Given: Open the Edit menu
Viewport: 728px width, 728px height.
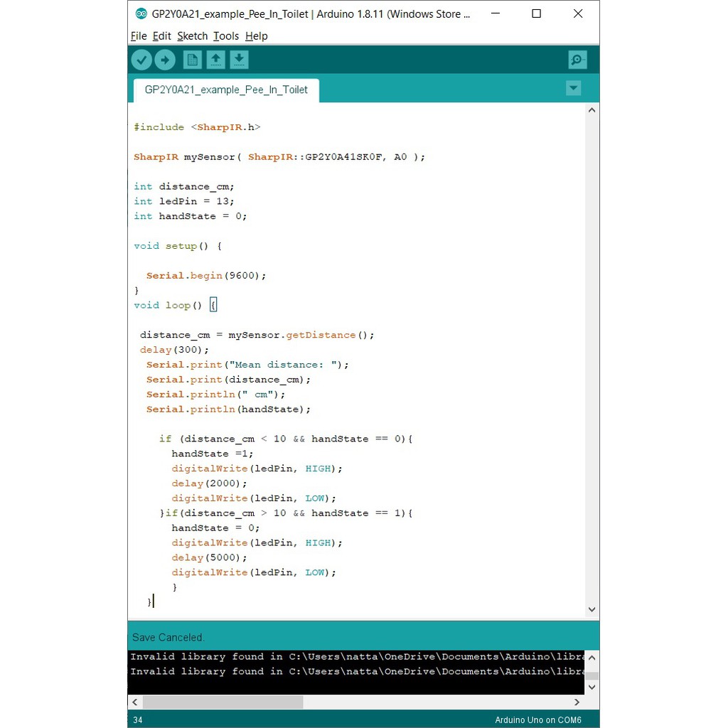Looking at the screenshot, I should pos(161,36).
